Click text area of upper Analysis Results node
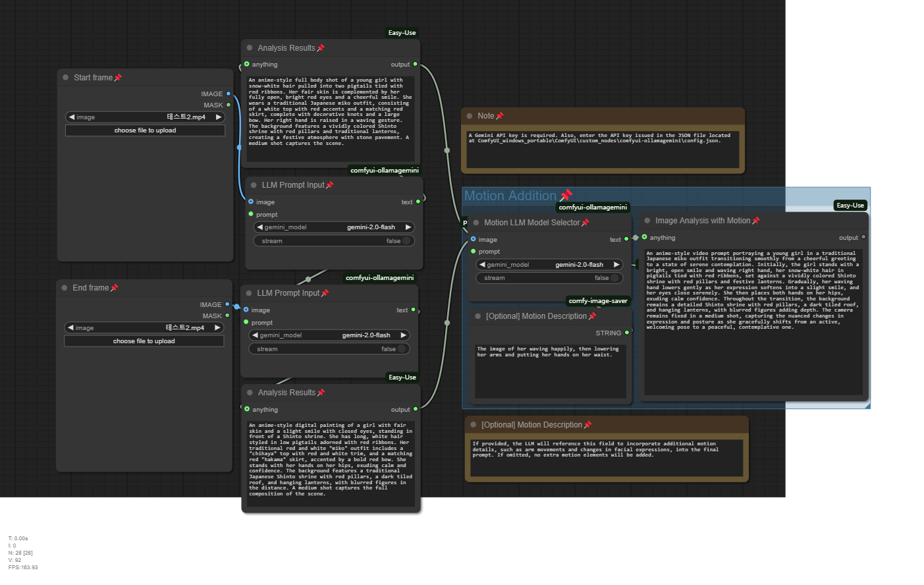The height and width of the screenshot is (585, 924). (331, 119)
